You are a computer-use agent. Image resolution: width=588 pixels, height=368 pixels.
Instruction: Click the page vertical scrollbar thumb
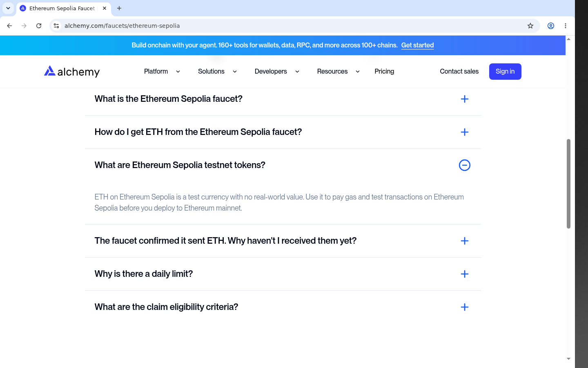[x=568, y=184]
